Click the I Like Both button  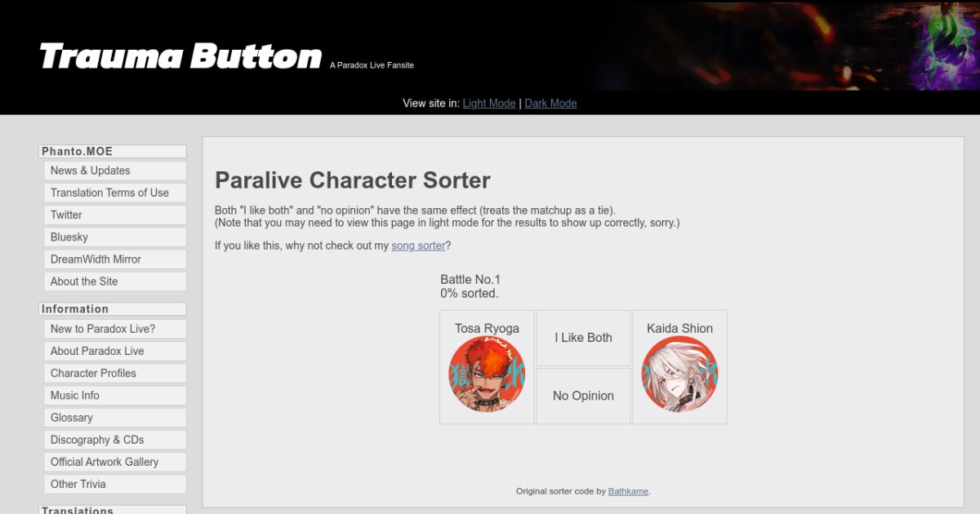[583, 338]
